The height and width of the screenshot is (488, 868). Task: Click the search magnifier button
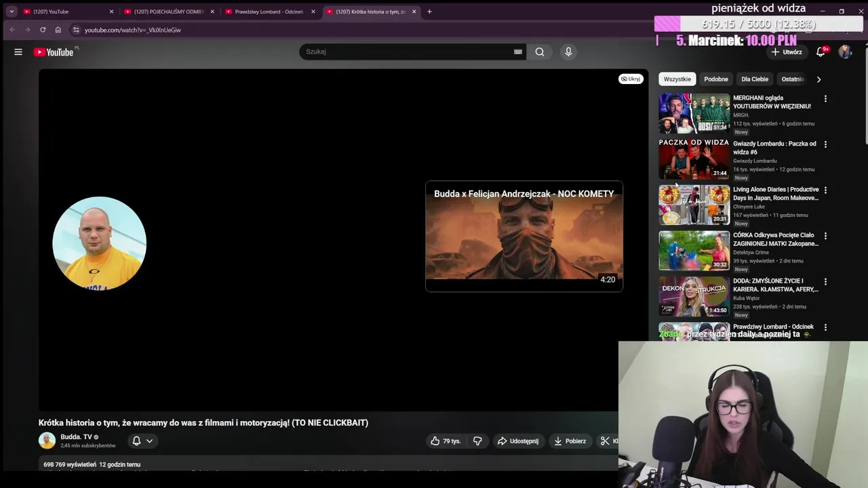pos(540,52)
